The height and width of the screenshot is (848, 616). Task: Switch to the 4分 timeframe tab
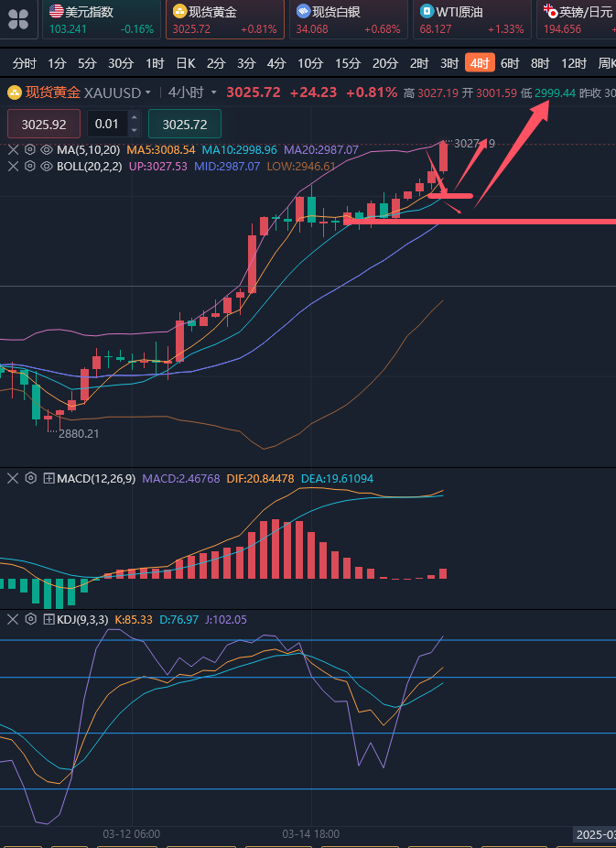[276, 64]
